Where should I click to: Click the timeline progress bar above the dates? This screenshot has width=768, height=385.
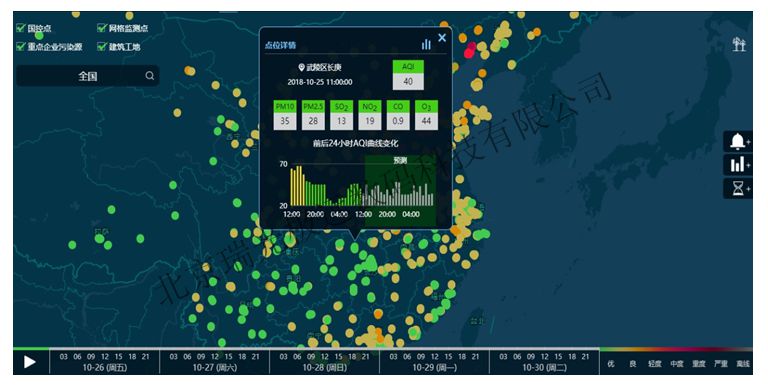click(x=306, y=349)
